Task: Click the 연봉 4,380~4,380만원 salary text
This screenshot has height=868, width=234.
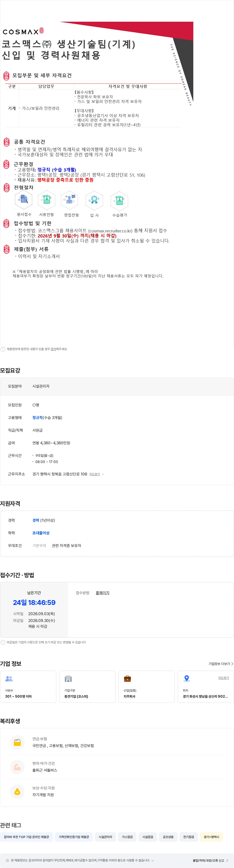Action: click(x=51, y=443)
